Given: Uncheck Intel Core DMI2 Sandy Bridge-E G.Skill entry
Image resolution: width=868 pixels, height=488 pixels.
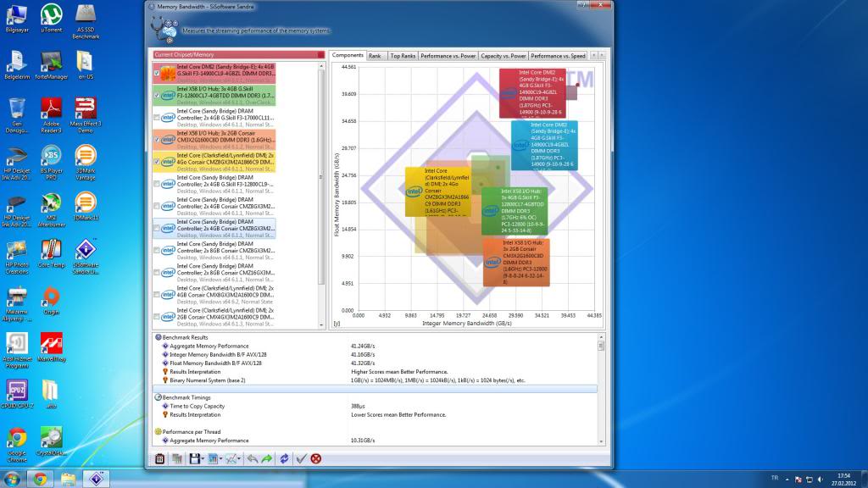Looking at the screenshot, I should 157,73.
